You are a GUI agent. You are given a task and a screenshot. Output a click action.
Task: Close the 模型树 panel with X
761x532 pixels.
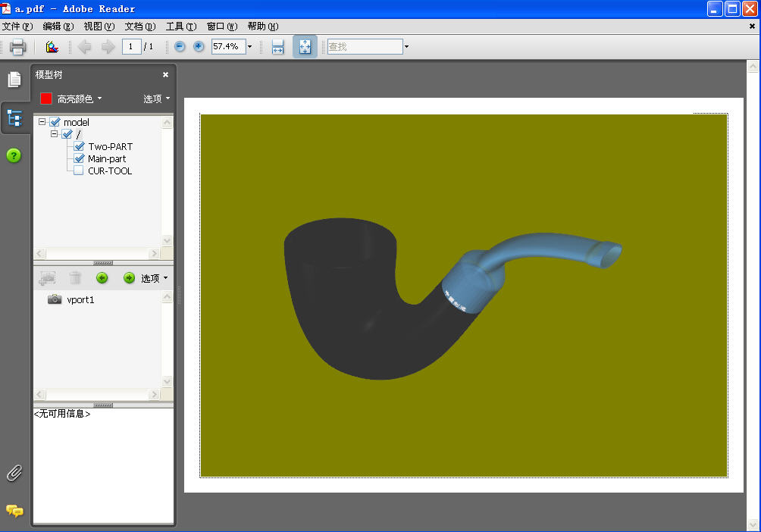165,75
